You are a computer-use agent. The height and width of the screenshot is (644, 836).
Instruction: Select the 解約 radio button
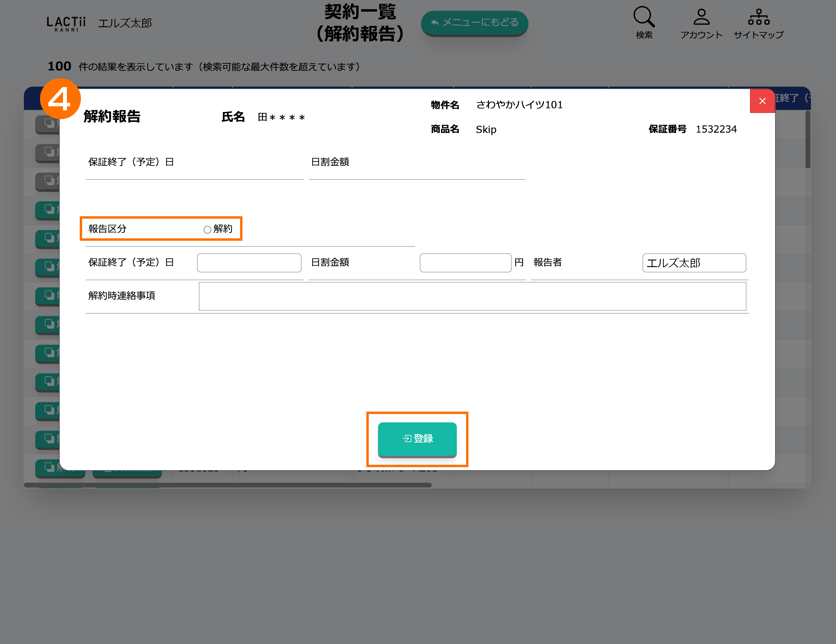click(208, 230)
